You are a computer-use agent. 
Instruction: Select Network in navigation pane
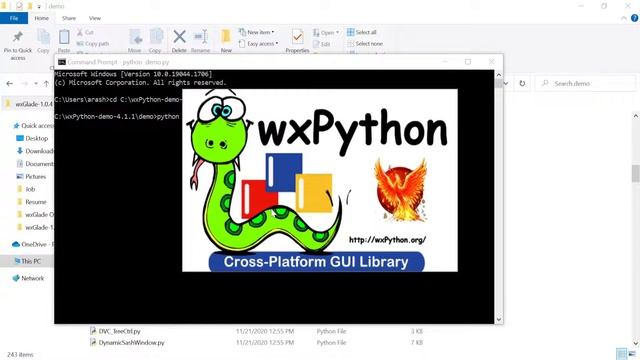click(x=28, y=278)
